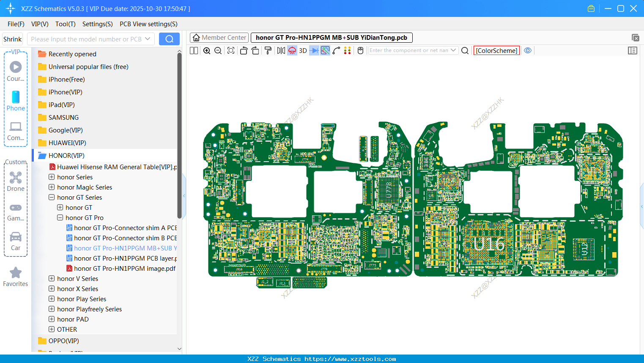The width and height of the screenshot is (644, 363).
Task: Click the format painter brush icon
Action: tap(268, 51)
